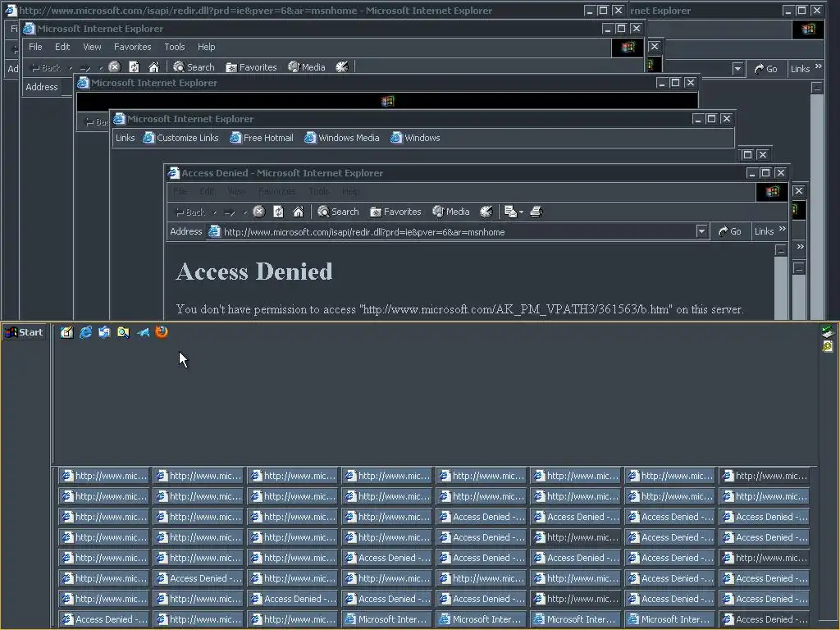Click Back in the Access Denied window
Screen dimensions: 840x630
coord(190,212)
